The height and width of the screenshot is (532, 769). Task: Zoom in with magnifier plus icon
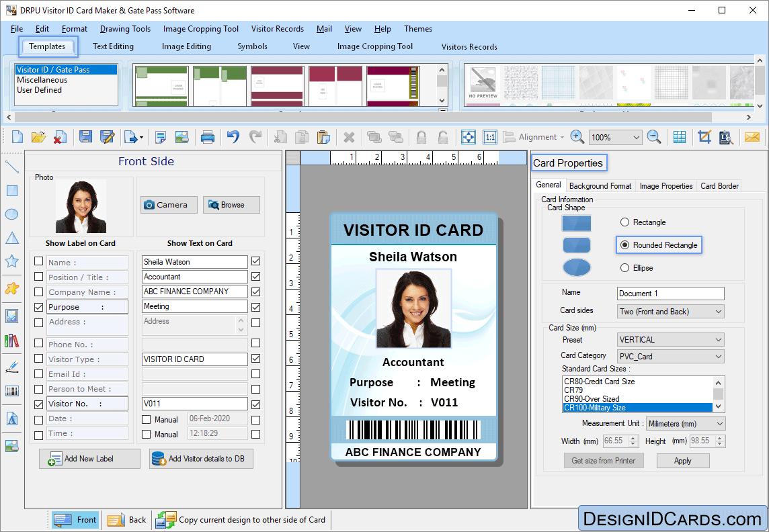pos(577,137)
